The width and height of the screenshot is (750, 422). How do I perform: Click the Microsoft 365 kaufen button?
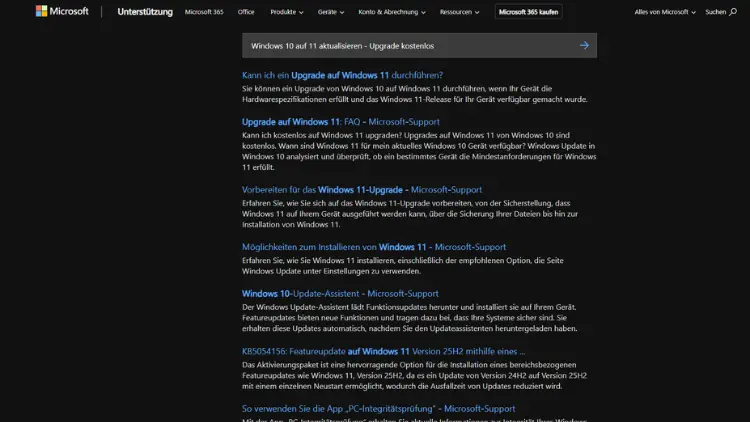click(x=529, y=12)
